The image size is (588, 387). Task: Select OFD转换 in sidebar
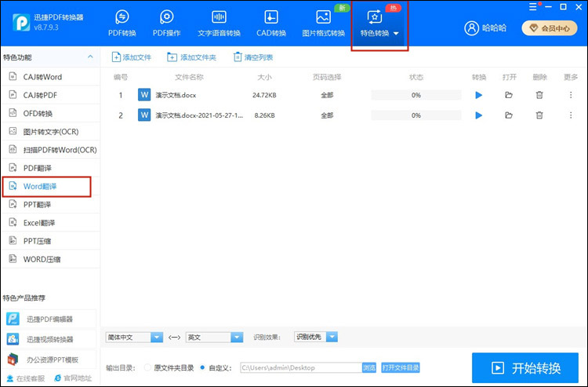click(50, 113)
